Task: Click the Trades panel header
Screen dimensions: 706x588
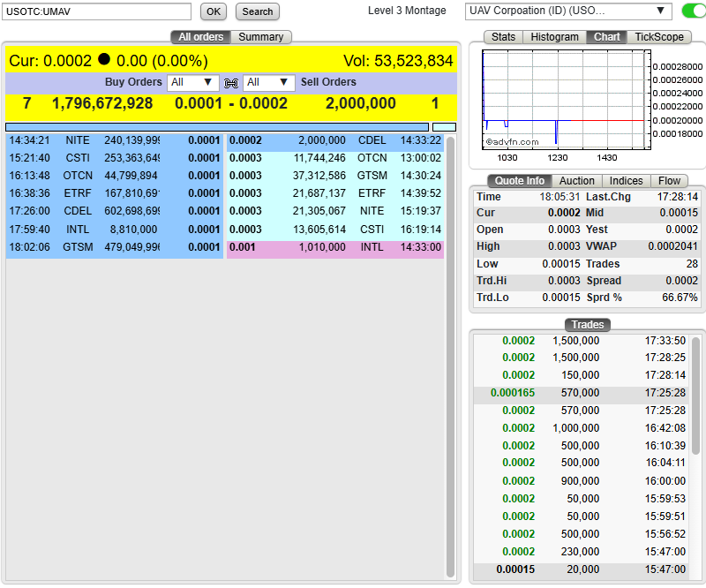Action: (x=588, y=324)
